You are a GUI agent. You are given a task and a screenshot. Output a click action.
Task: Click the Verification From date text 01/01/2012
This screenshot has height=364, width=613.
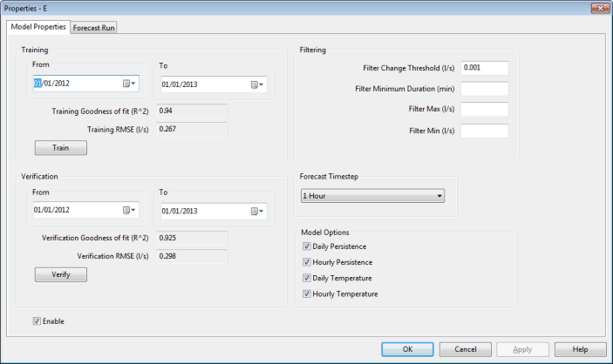(51, 210)
